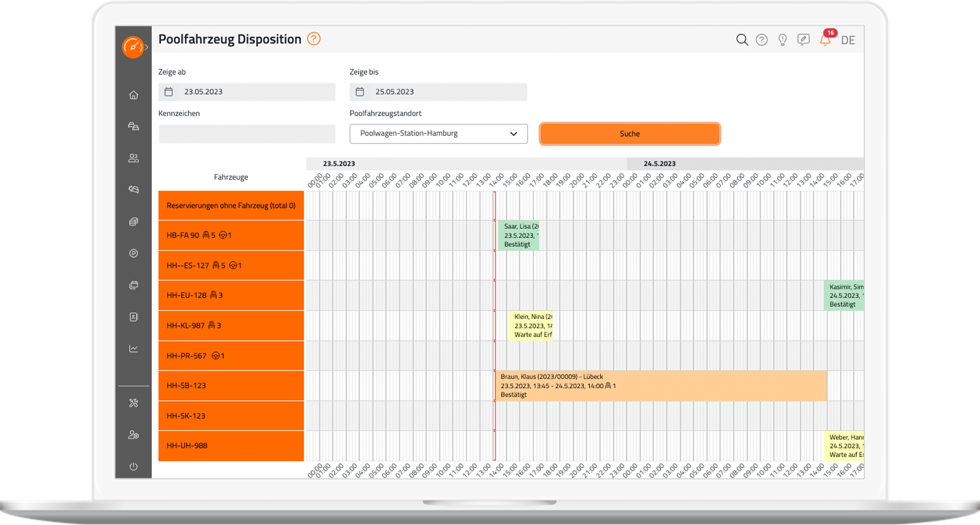Open the feedback chat icon in the header
Screen dimensions: 980x525
(x=803, y=40)
